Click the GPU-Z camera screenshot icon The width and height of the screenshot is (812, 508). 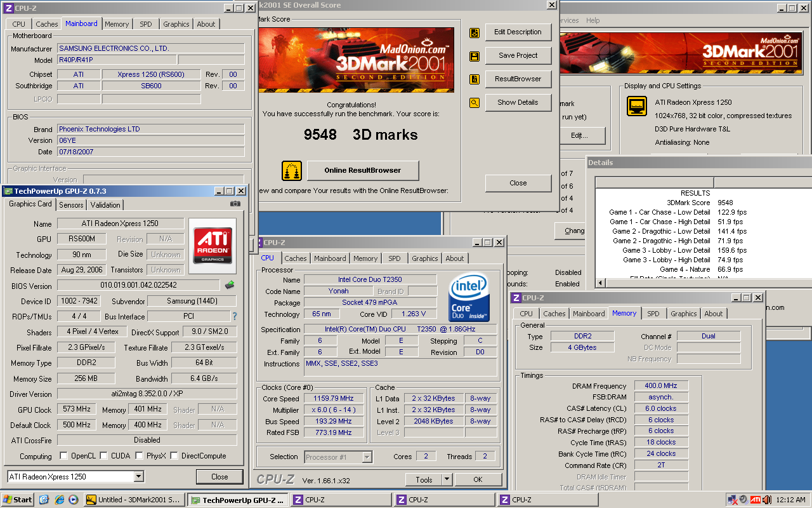point(235,204)
